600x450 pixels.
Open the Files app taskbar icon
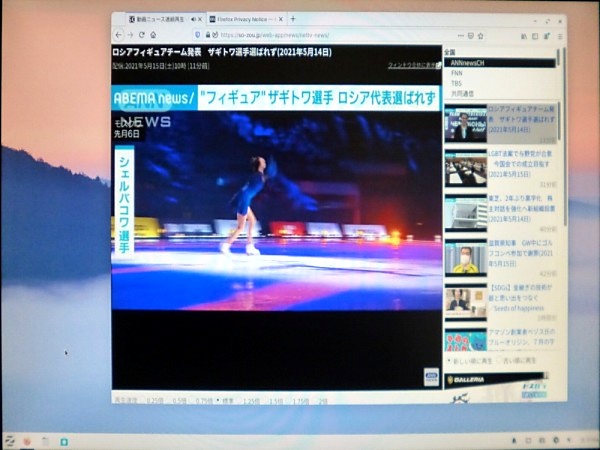45,442
